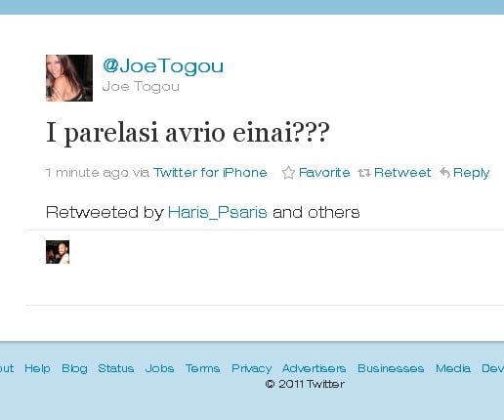Open the Terms footer link

[202, 368]
